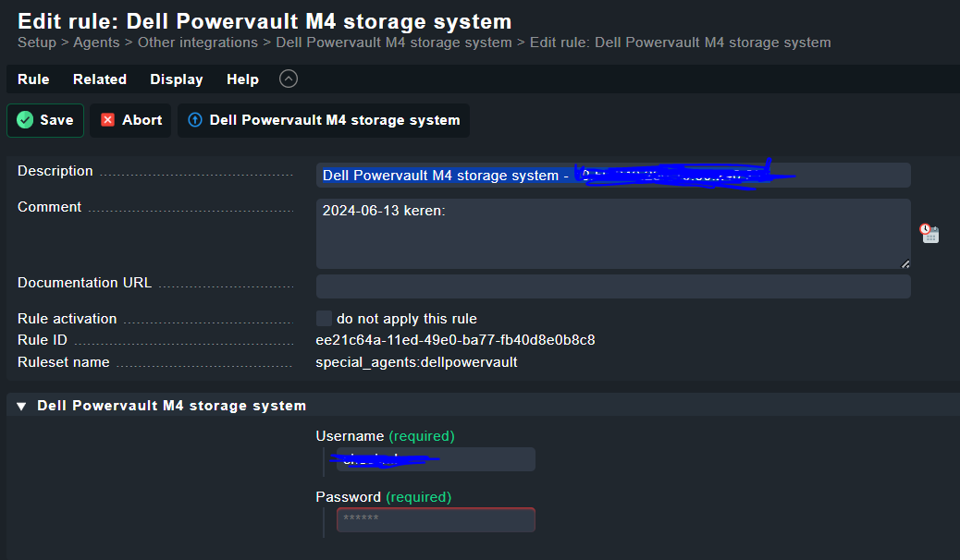Click the red Abort cross icon

[x=108, y=120]
